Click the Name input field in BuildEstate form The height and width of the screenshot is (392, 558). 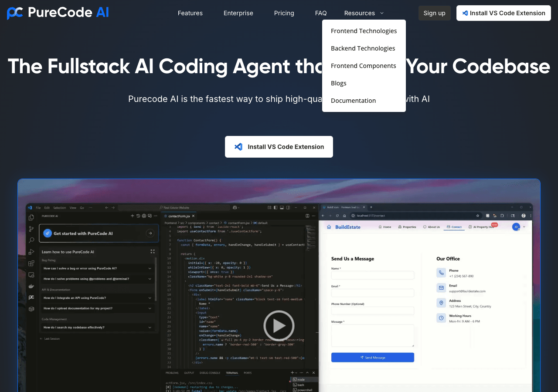[x=373, y=275]
